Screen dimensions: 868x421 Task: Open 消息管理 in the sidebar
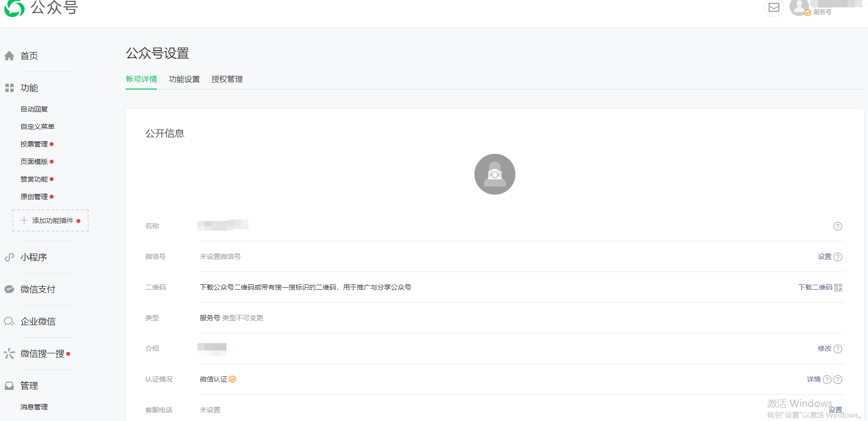coord(34,407)
